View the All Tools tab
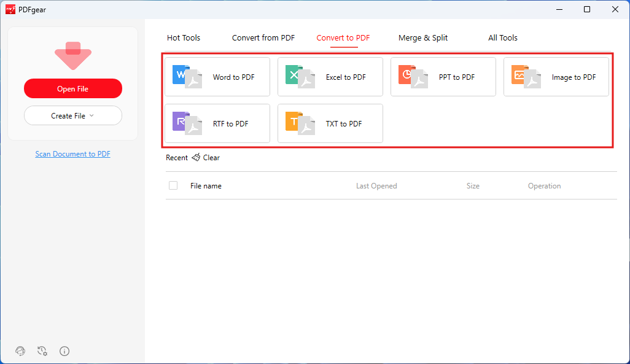Viewport: 630px width, 364px height. coord(503,38)
